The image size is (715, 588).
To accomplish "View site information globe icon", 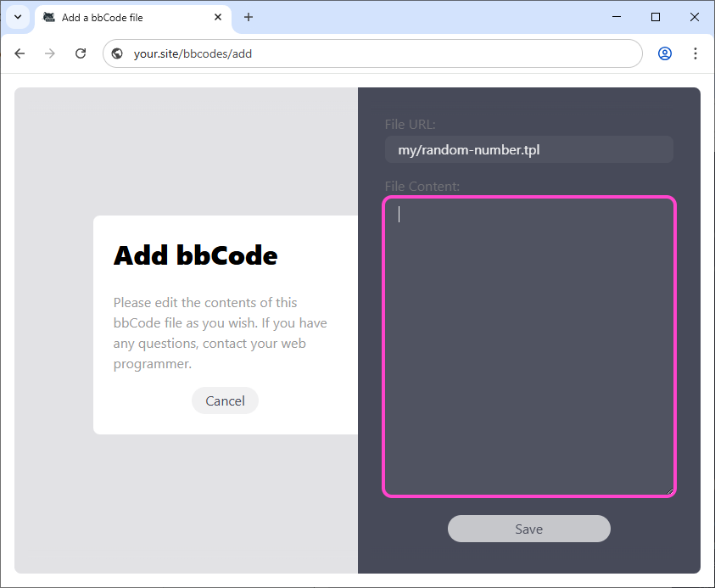I will [x=118, y=53].
